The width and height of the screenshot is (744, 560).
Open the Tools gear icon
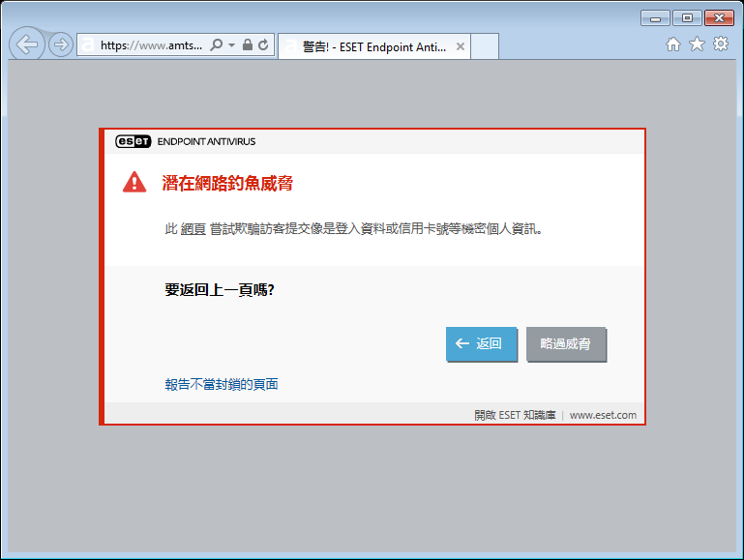[721, 44]
